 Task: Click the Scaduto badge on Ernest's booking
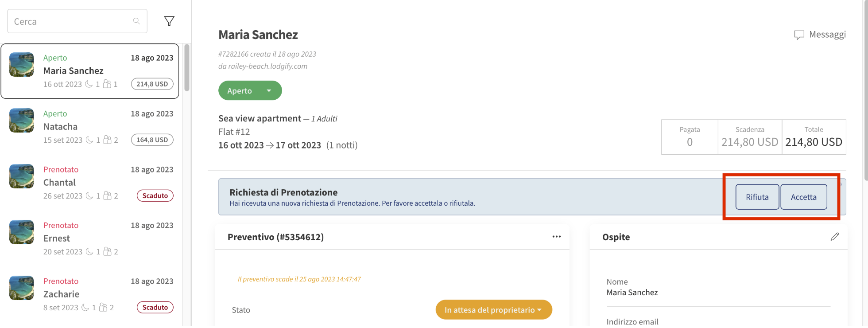pos(155,251)
